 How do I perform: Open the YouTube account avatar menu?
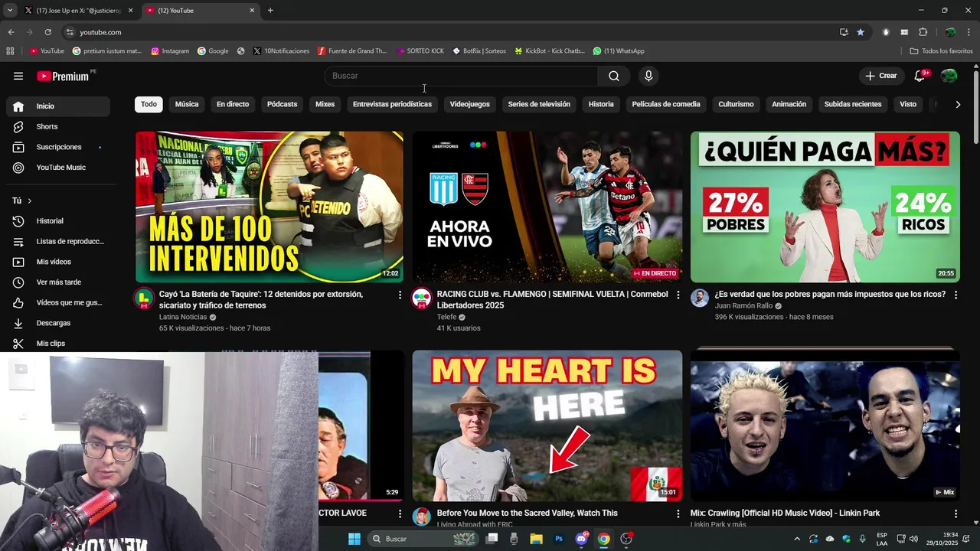(x=949, y=76)
